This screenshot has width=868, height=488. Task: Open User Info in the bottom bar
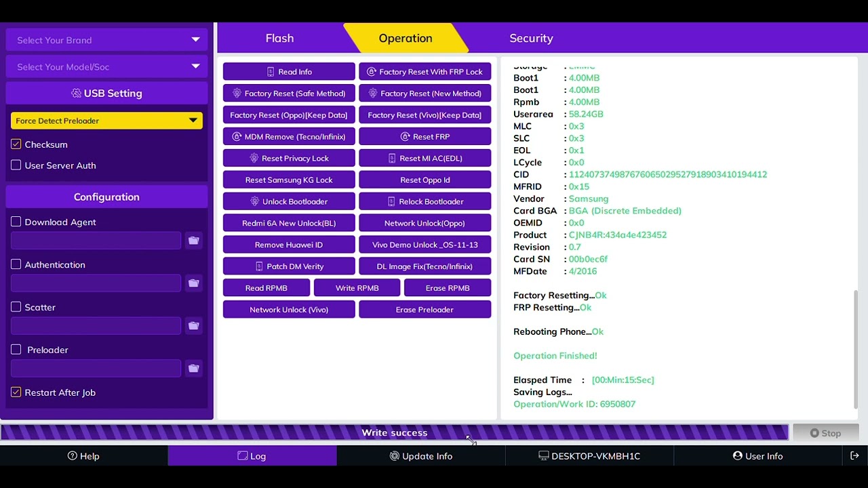coord(757,456)
